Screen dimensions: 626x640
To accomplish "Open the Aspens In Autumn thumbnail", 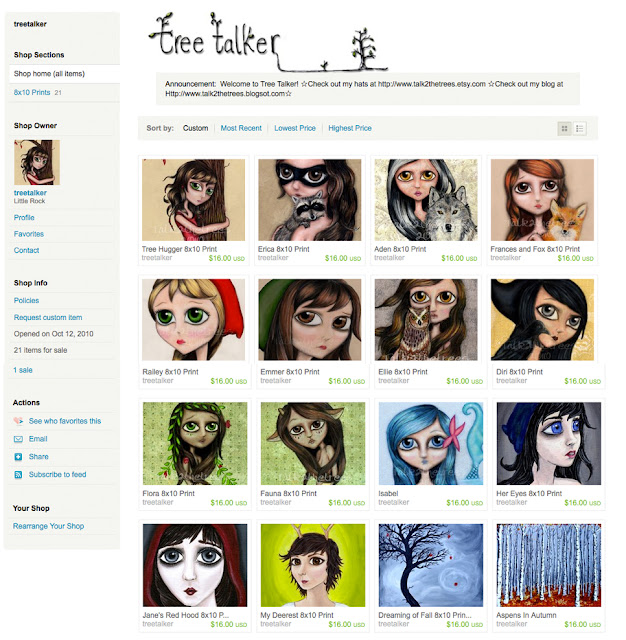I will tap(548, 565).
